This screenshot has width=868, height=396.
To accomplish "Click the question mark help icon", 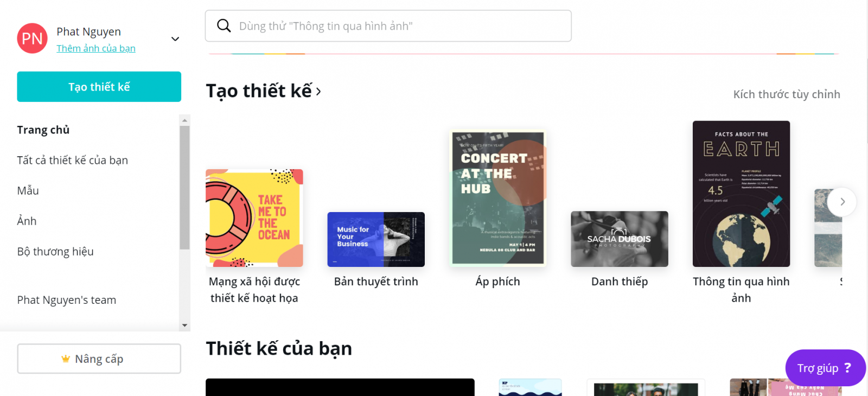I will coord(847,368).
